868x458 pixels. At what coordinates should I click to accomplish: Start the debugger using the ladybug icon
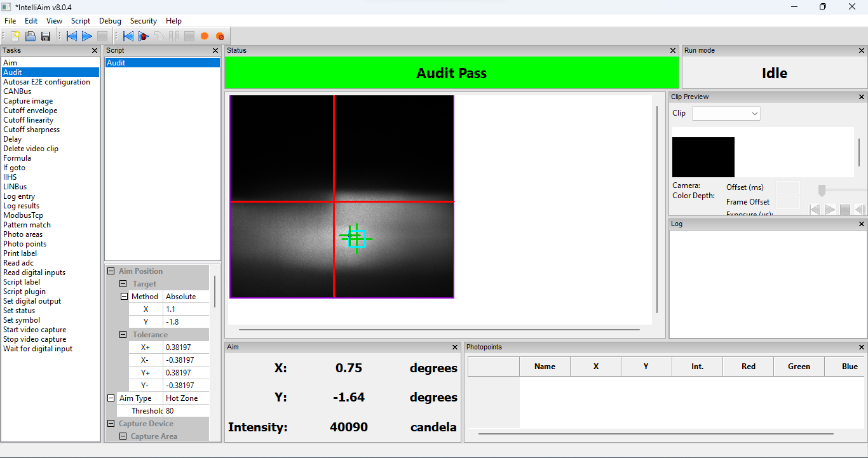click(x=143, y=36)
